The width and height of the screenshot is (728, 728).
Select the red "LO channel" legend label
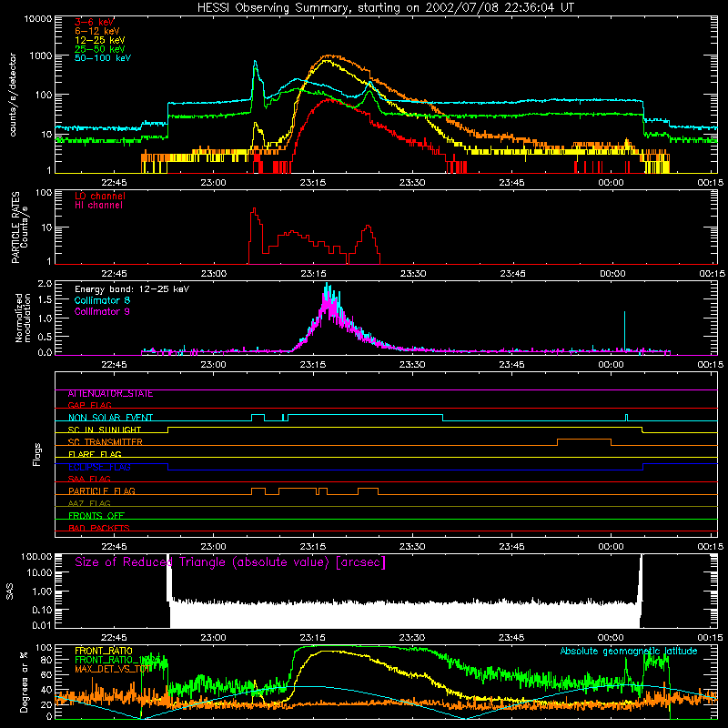pos(100,196)
